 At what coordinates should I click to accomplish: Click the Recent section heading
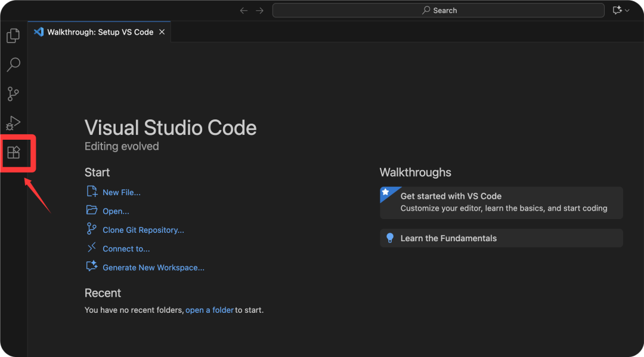[x=103, y=293]
